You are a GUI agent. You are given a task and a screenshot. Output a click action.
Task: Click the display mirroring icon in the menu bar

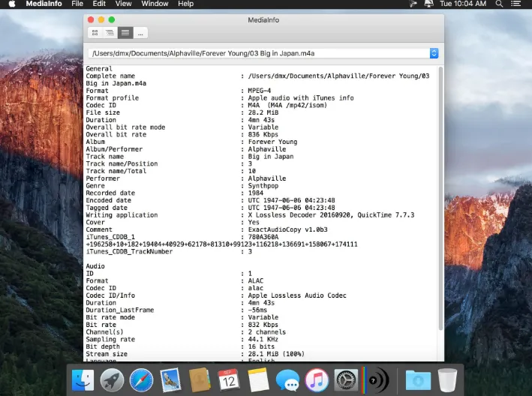(429, 4)
